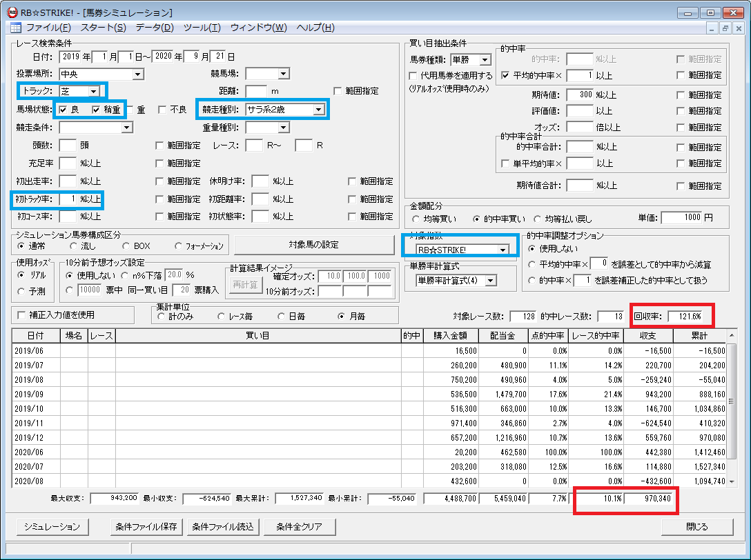Click 条件ファイル保存 button

click(x=146, y=526)
